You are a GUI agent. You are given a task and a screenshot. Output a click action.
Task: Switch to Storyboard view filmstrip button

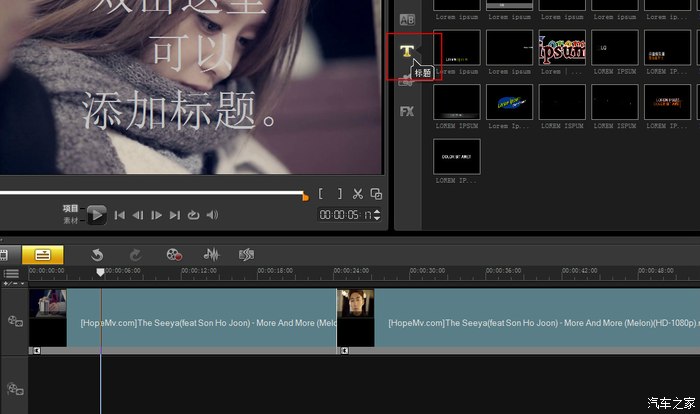4,255
